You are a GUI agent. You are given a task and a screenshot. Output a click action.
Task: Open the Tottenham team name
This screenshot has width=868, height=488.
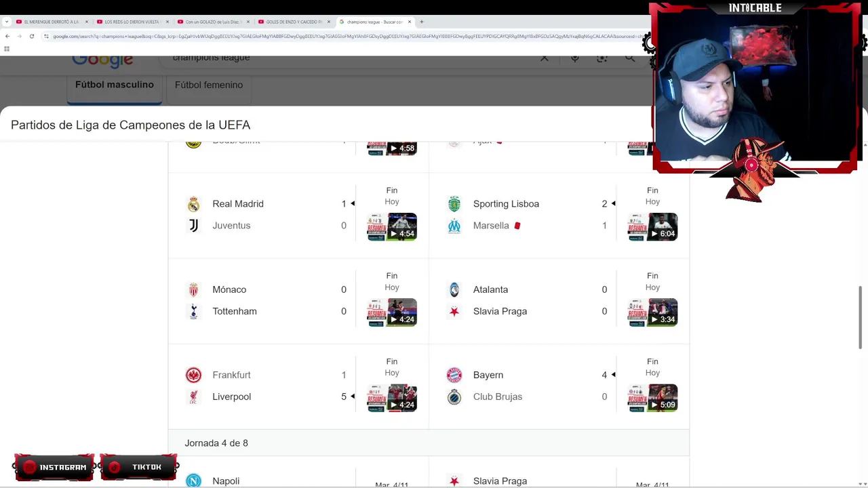[235, 311]
